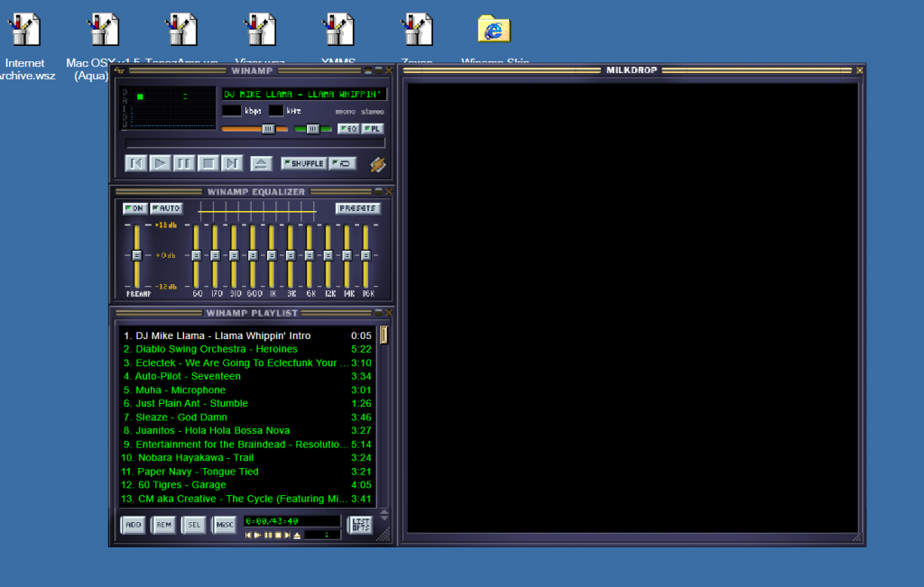The image size is (924, 587).
Task: Pause the track using the Pause button
Action: (184, 163)
